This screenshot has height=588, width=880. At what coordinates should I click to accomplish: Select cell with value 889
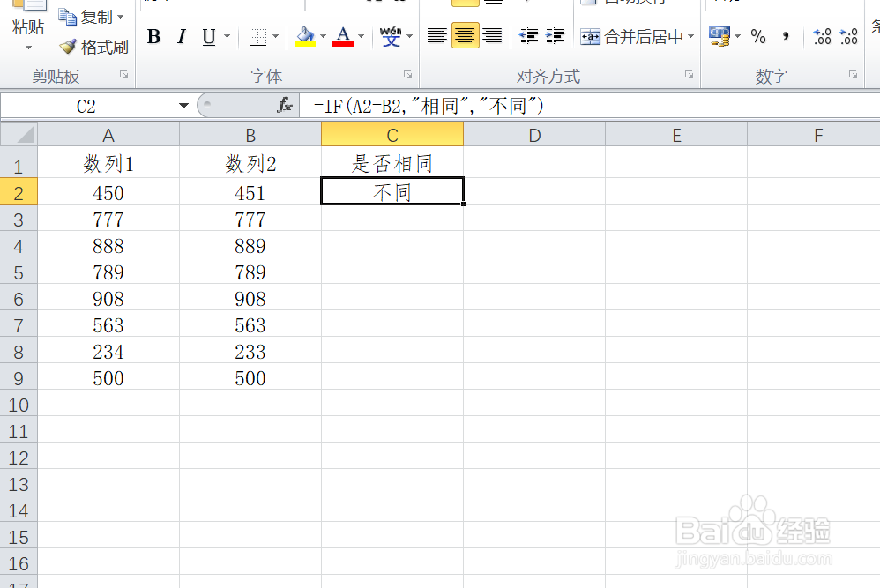click(250, 245)
